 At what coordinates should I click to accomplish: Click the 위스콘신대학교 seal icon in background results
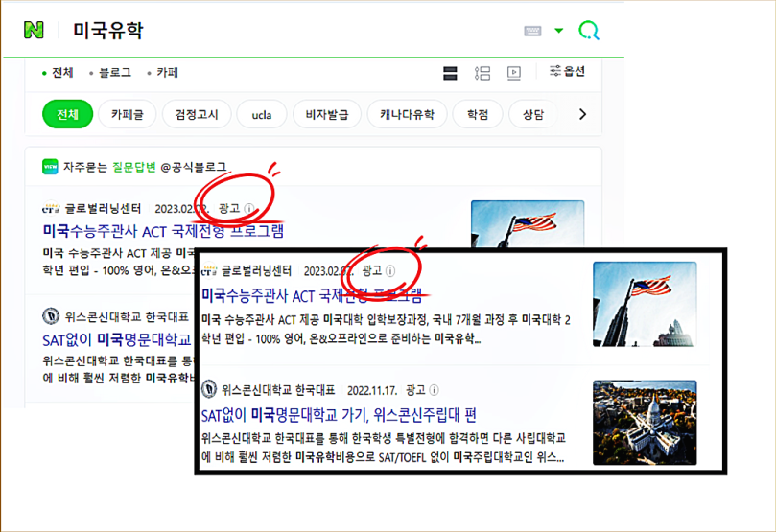51,315
